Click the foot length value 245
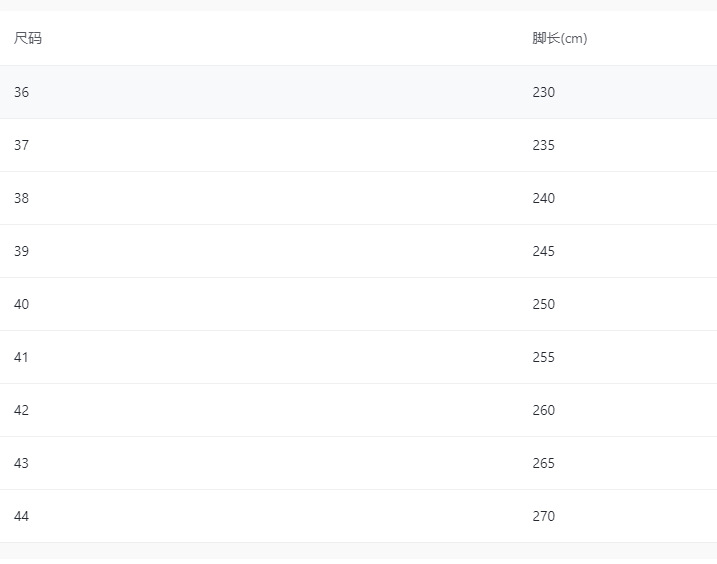The width and height of the screenshot is (717, 564). tap(544, 251)
